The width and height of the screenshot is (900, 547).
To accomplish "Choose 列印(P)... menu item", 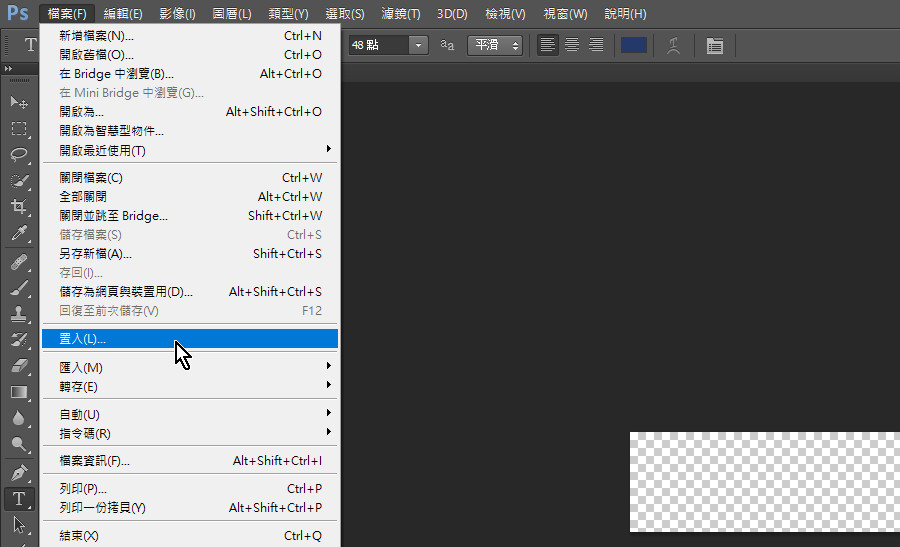I will pyautogui.click(x=190, y=488).
